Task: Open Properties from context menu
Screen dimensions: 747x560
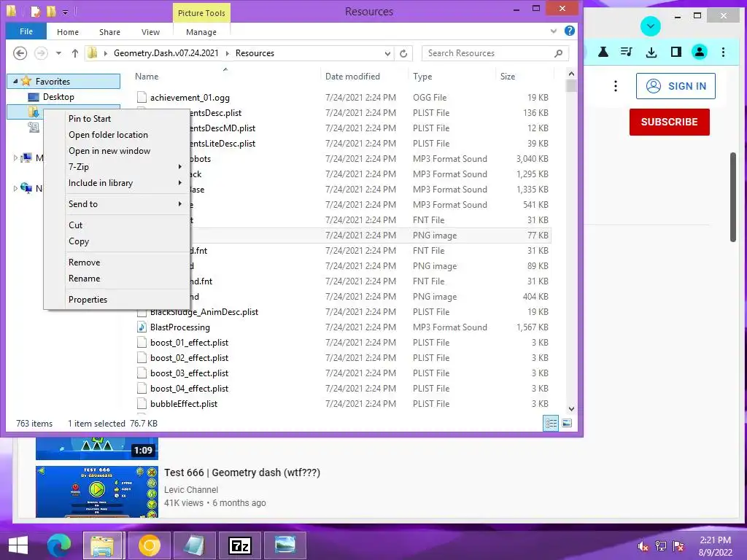Action: [88, 300]
